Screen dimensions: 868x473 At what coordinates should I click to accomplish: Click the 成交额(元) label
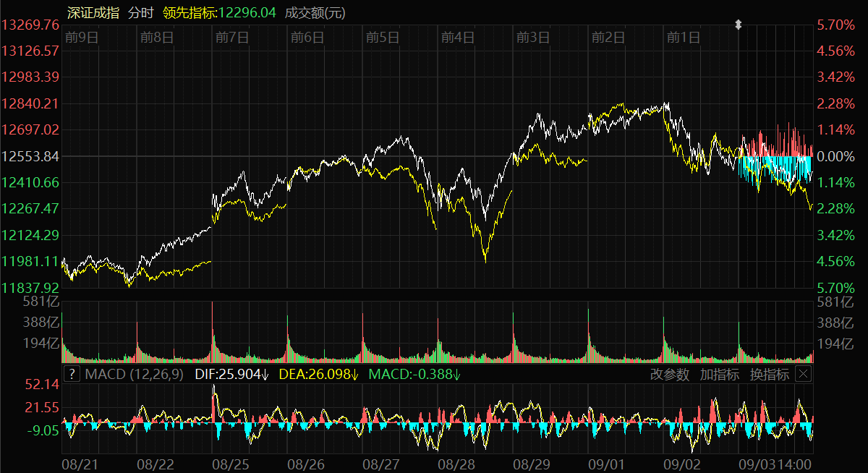(x=315, y=12)
